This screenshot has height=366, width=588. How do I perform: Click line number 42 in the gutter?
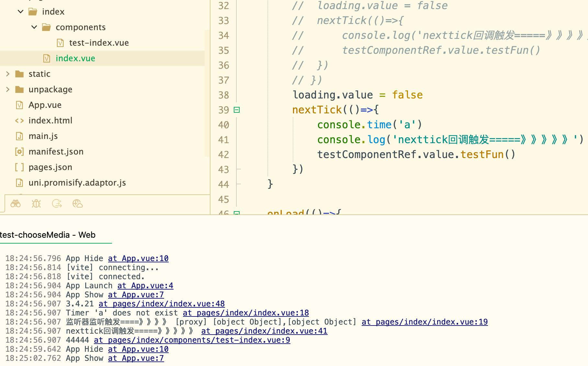click(x=223, y=154)
